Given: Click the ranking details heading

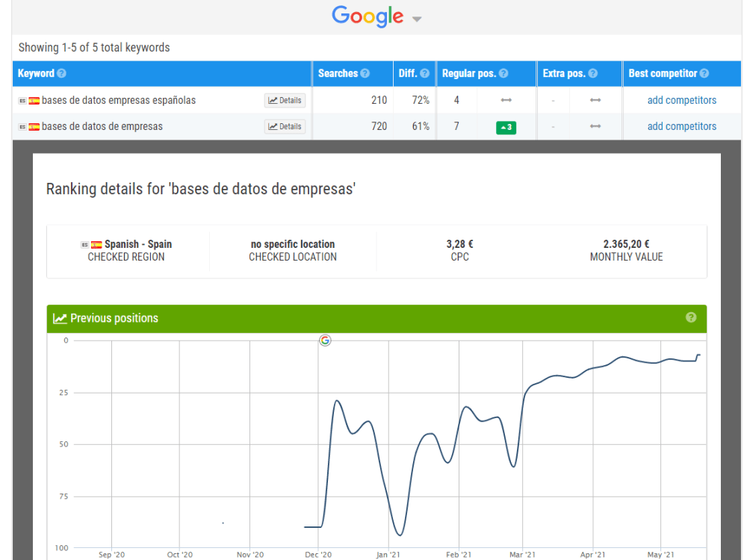Looking at the screenshot, I should tap(201, 189).
